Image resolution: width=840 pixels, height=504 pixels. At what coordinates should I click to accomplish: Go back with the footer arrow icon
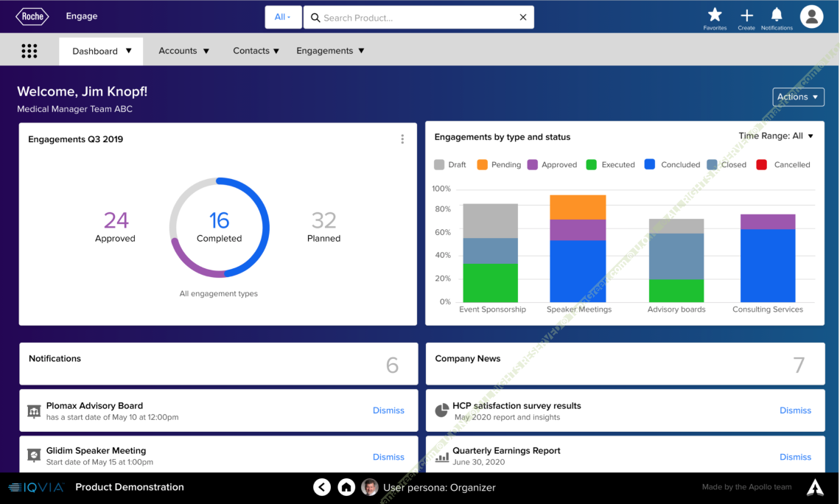[x=322, y=487]
